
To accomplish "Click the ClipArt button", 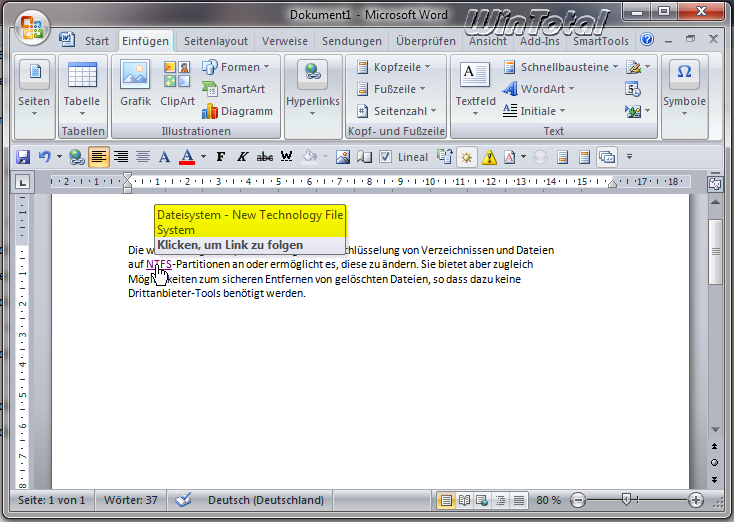I will click(177, 84).
